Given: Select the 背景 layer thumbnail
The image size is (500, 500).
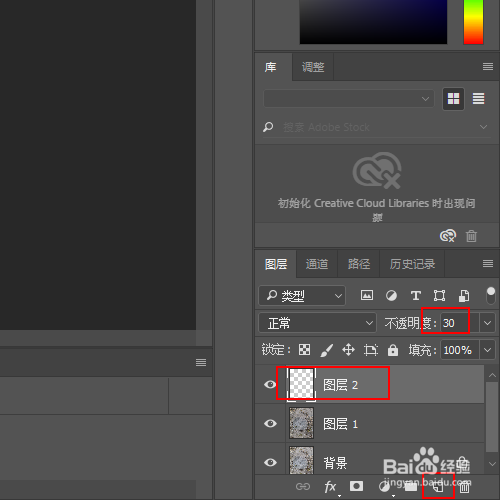Looking at the screenshot, I should coord(301,461).
